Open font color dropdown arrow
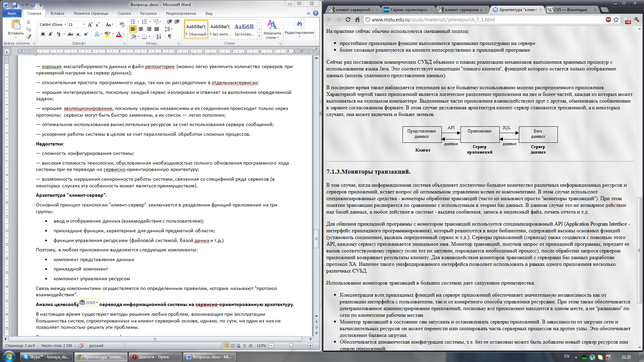Image resolution: width=644 pixels, height=362 pixels. pyautogui.click(x=124, y=34)
